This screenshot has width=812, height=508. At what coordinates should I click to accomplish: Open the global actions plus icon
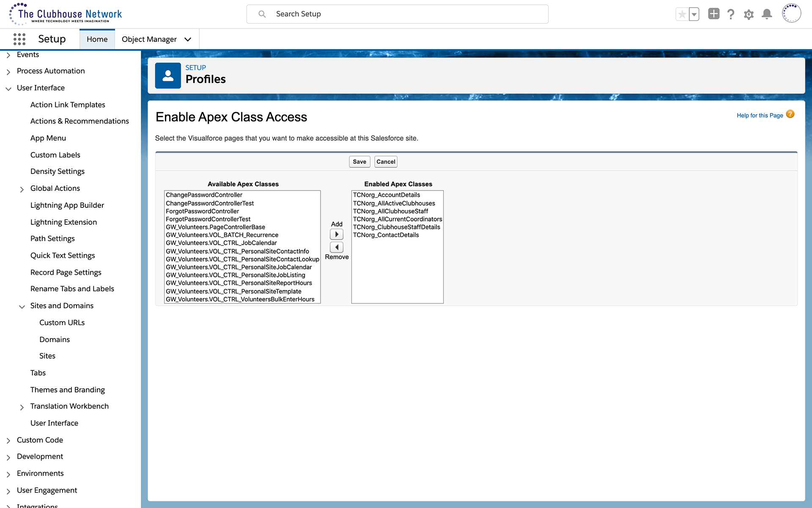[x=713, y=14]
